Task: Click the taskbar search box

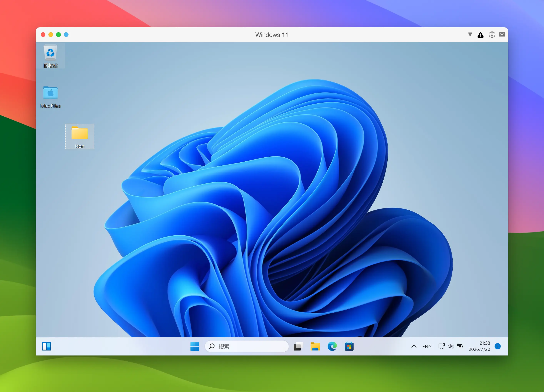Action: tap(247, 346)
